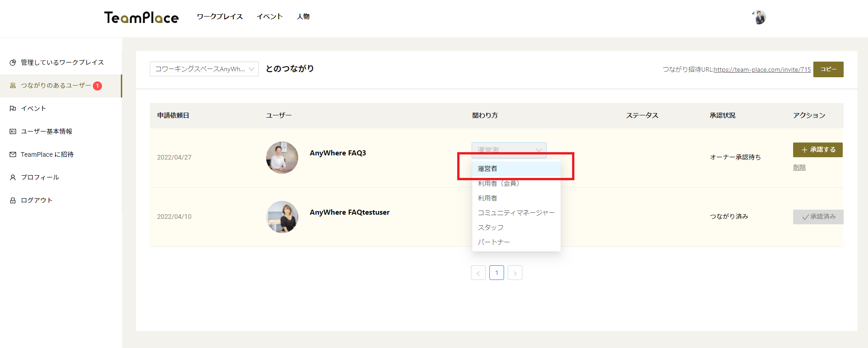Click the 承認する button

[x=817, y=150]
